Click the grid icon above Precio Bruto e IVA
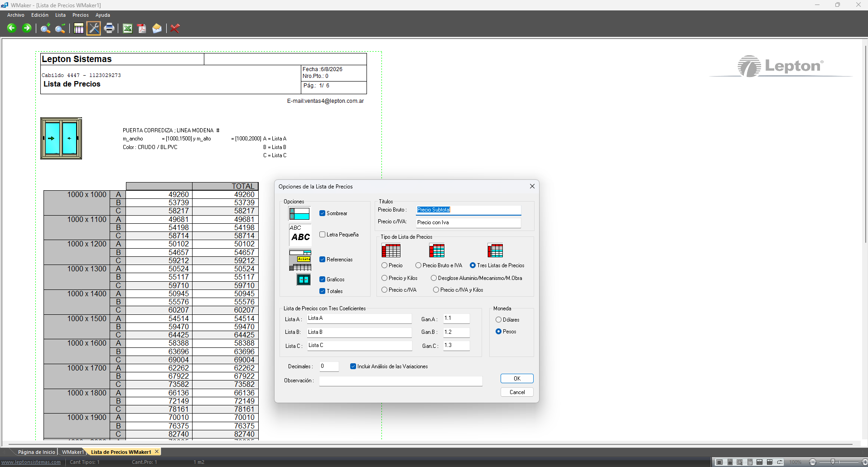The width and height of the screenshot is (868, 467). pyautogui.click(x=437, y=250)
